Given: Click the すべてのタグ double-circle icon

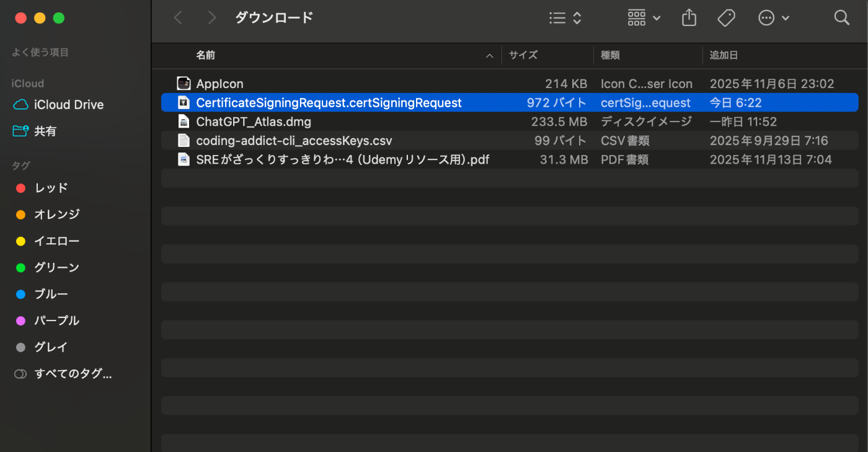Looking at the screenshot, I should point(20,374).
